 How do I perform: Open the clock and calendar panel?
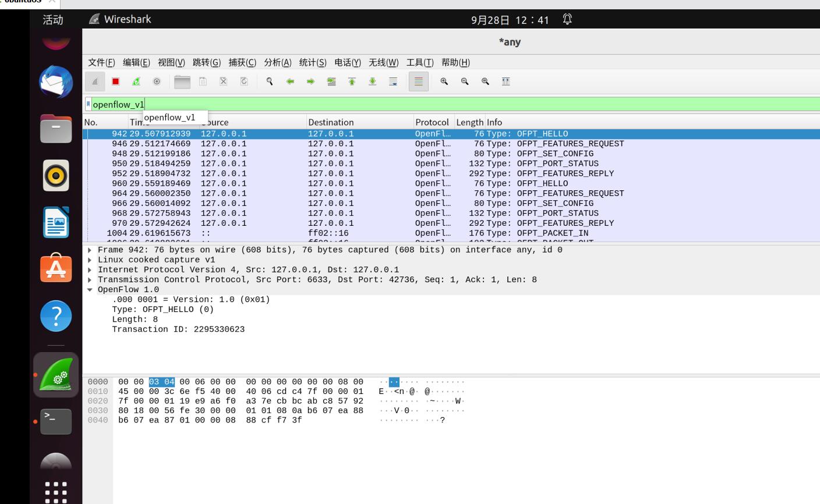tap(510, 20)
